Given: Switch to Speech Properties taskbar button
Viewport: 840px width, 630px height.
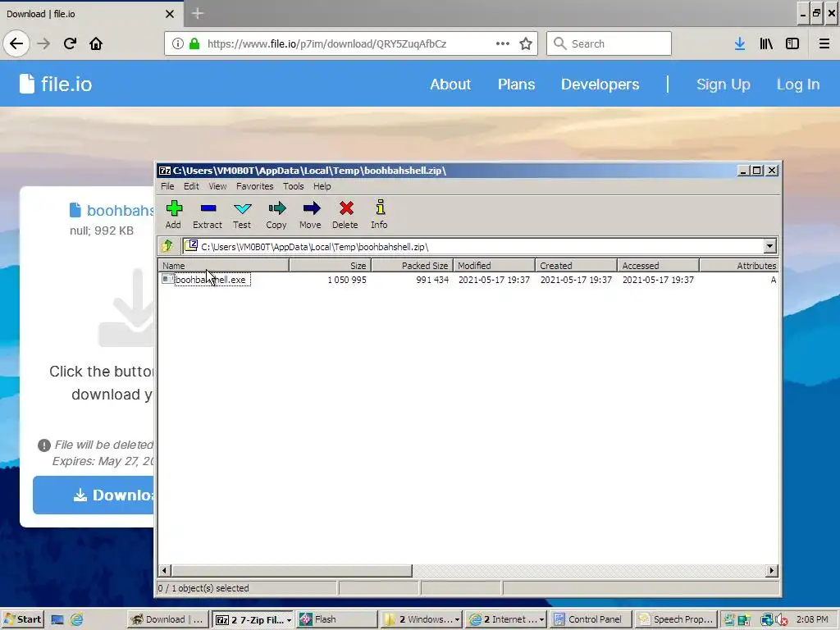Looking at the screenshot, I should 676,620.
